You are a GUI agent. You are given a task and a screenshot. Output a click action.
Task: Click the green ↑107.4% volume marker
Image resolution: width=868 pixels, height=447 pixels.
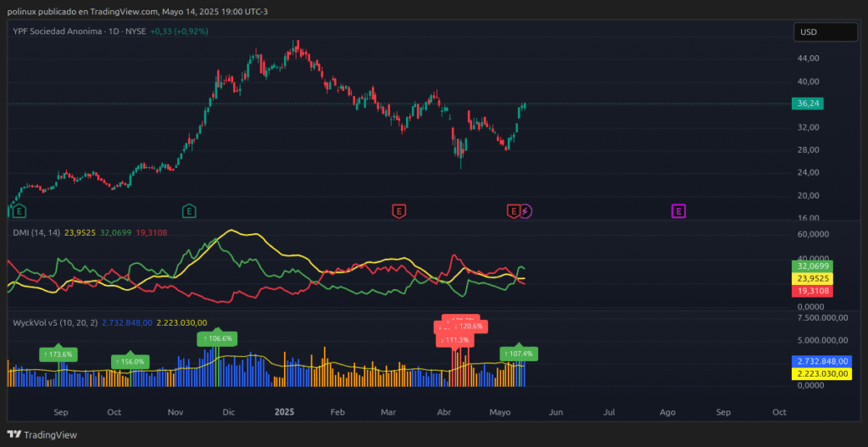click(x=519, y=354)
